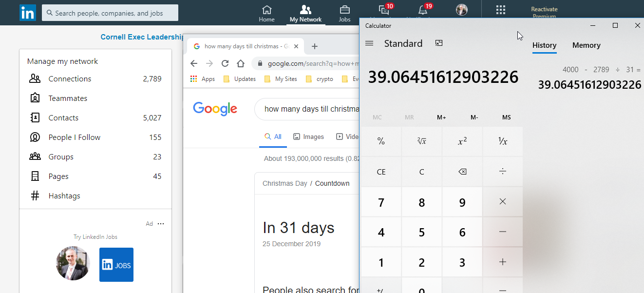Open the calculator hamburger navigation menu
This screenshot has width=644, height=293.
point(369,43)
